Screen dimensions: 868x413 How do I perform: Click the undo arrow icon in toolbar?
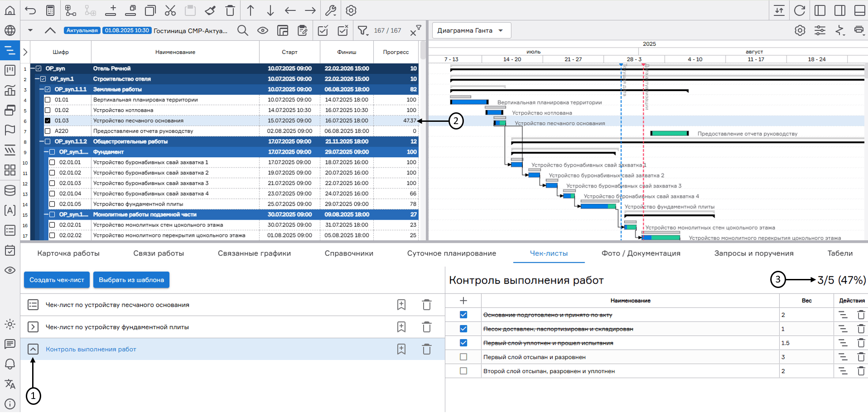[30, 10]
